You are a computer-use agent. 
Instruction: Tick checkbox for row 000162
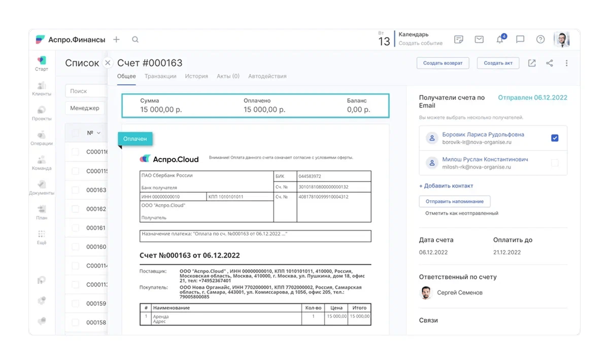coord(75,209)
